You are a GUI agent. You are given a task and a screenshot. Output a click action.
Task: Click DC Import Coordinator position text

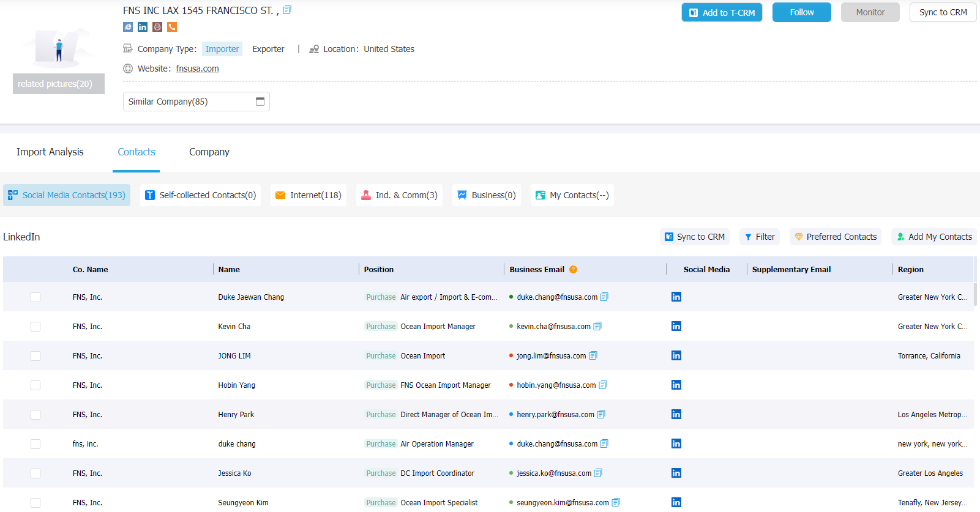coord(438,473)
